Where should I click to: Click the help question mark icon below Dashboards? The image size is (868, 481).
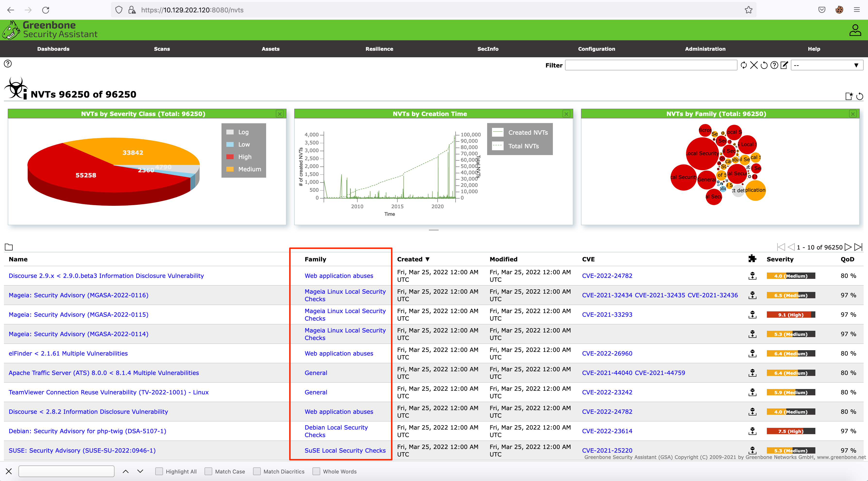click(x=8, y=64)
